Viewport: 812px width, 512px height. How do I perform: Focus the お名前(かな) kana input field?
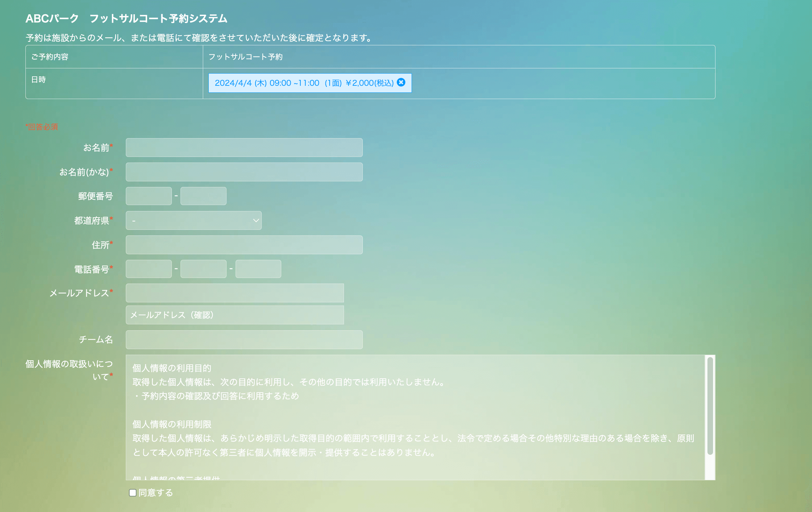(244, 172)
